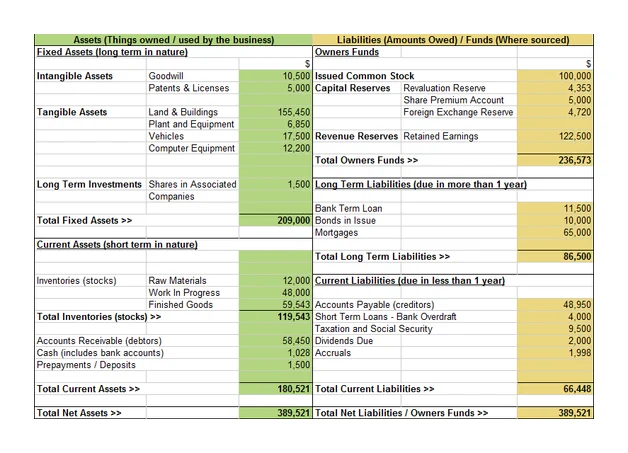628x453 pixels.
Task: Click the Goodwill value 10,500
Action: pyautogui.click(x=296, y=76)
